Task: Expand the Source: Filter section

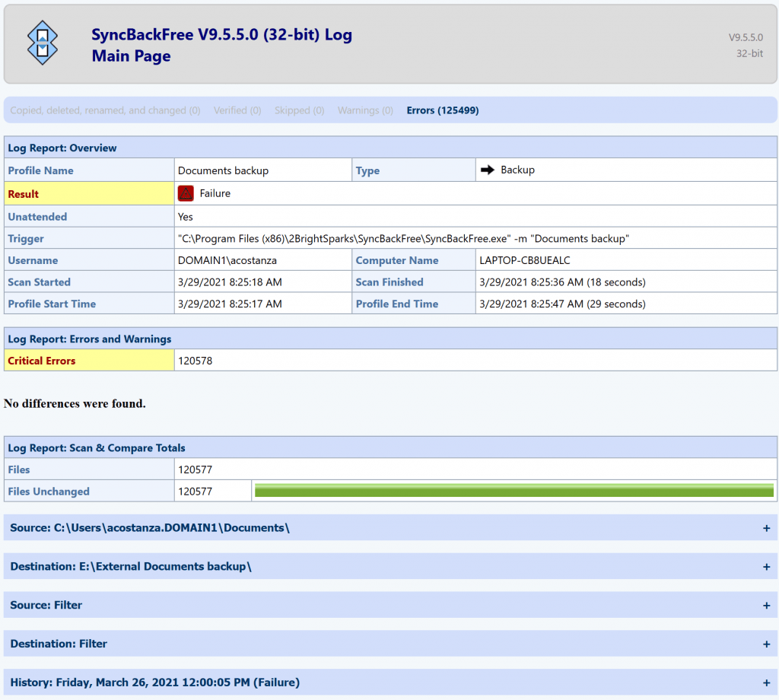Action: click(x=390, y=605)
